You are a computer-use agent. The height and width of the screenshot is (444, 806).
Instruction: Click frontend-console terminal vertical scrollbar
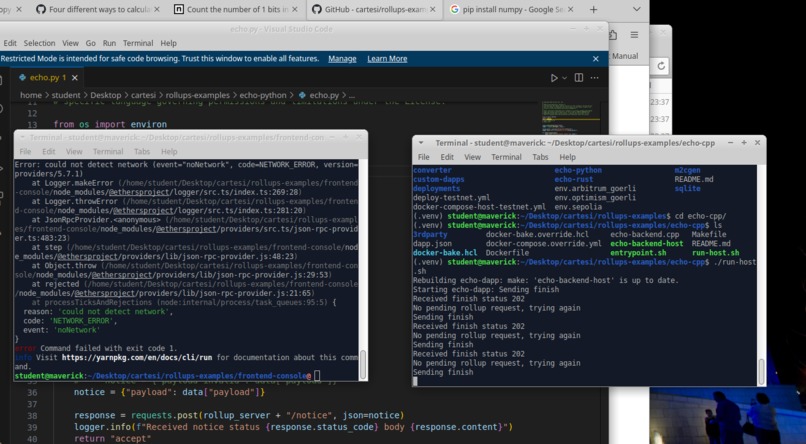click(363, 364)
